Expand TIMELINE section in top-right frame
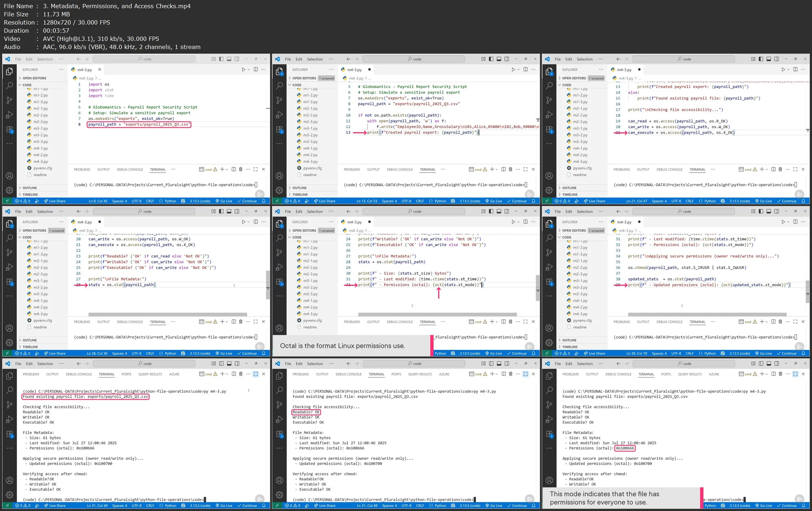Screen dimensions: 812x511 click(x=570, y=195)
